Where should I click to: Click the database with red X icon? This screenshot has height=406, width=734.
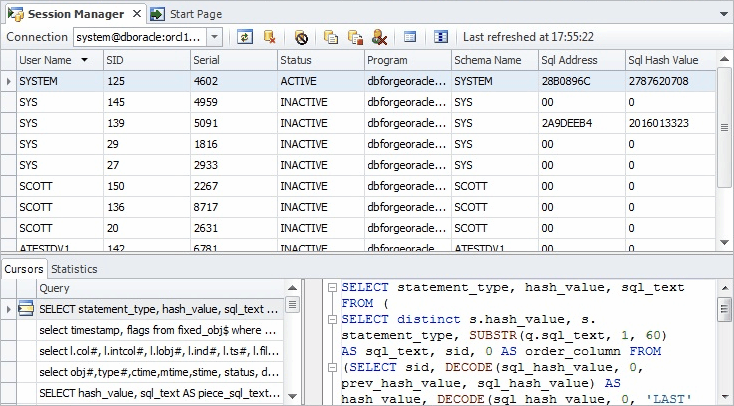[270, 37]
